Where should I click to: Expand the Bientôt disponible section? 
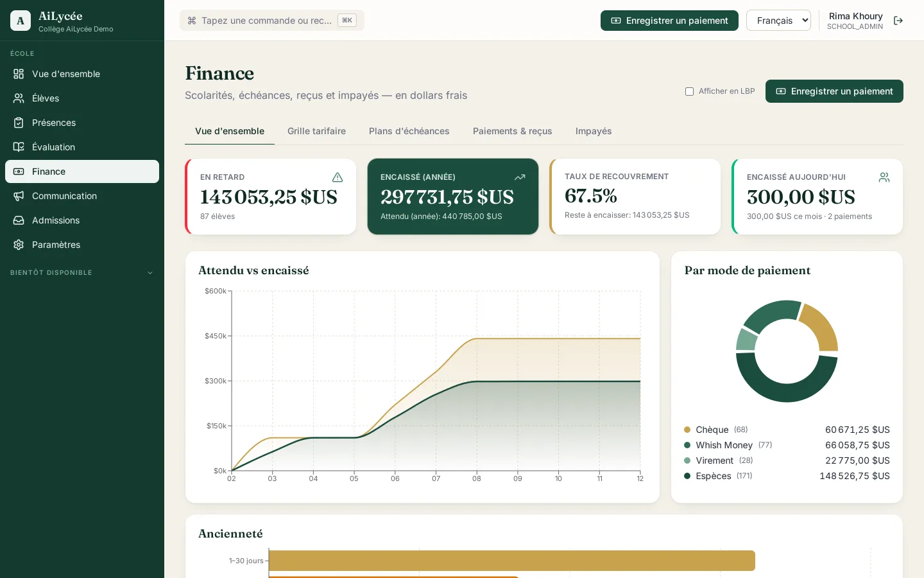click(x=82, y=273)
